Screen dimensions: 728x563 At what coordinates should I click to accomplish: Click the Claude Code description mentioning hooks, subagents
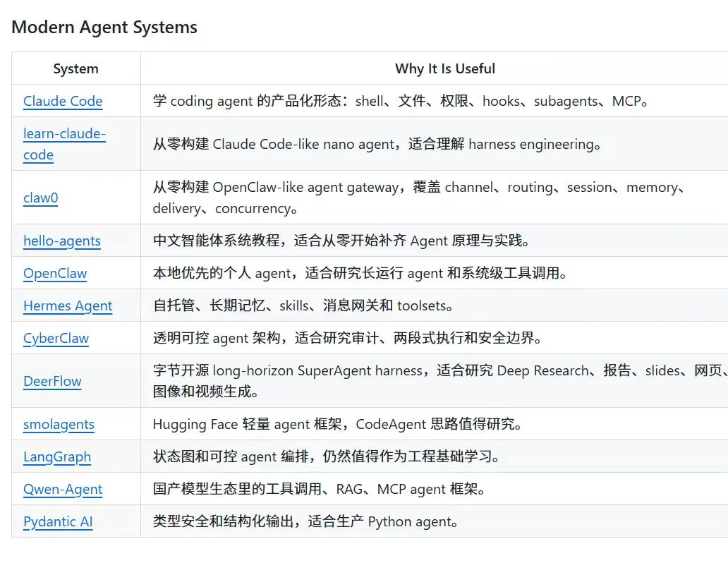click(x=400, y=101)
